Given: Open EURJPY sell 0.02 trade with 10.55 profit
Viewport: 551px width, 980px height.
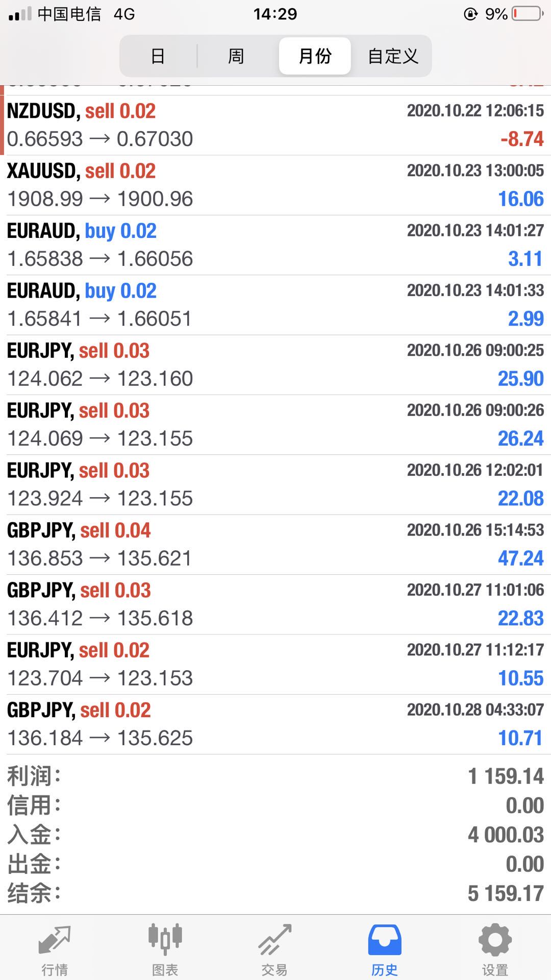Looking at the screenshot, I should click(275, 664).
